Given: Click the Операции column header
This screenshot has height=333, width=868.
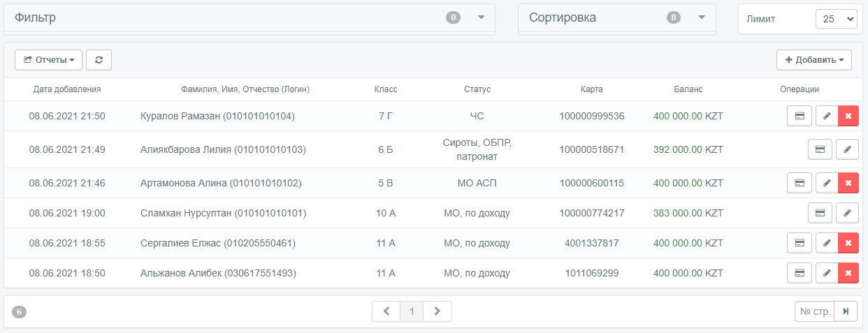Looking at the screenshot, I should 800,89.
